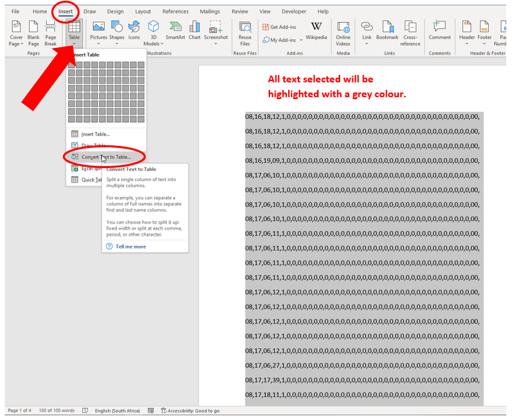Click the Chart icon
This screenshot has height=420, width=515.
[194, 30]
